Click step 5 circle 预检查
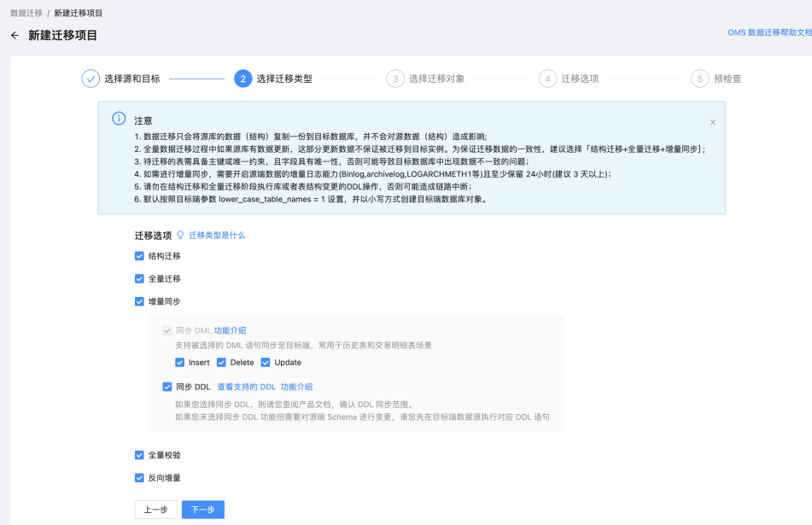 tap(699, 79)
